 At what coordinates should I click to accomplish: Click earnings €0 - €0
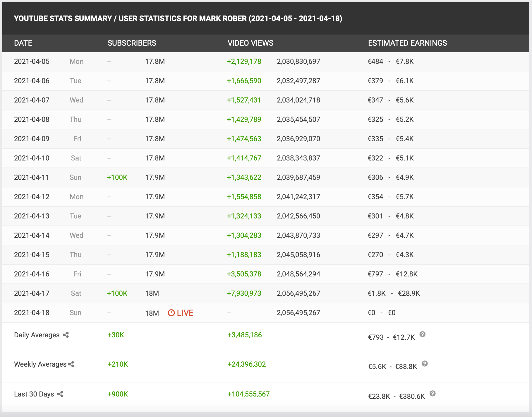coord(382,313)
